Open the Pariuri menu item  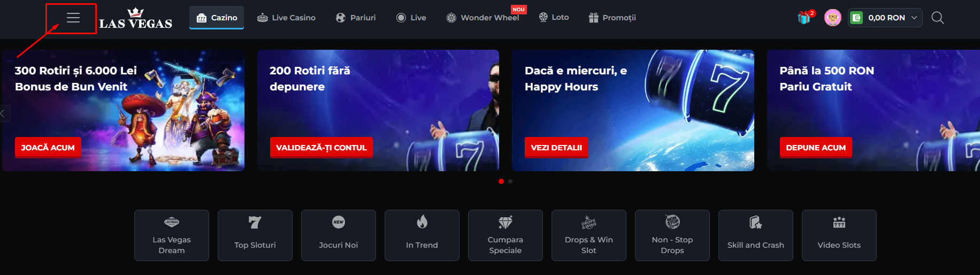point(356,18)
